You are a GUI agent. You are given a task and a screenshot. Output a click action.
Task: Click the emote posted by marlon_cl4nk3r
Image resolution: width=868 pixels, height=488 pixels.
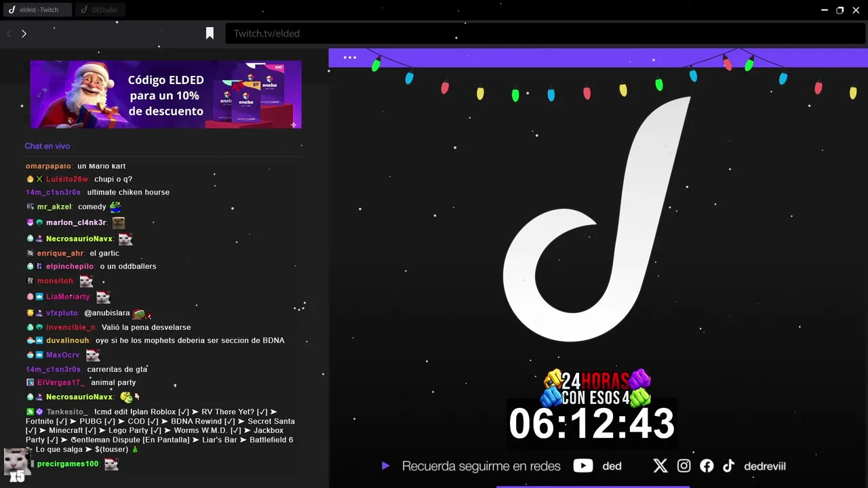(119, 222)
